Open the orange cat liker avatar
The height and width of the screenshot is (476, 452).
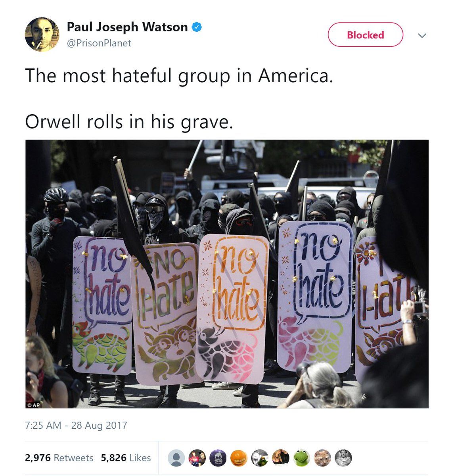(322, 458)
